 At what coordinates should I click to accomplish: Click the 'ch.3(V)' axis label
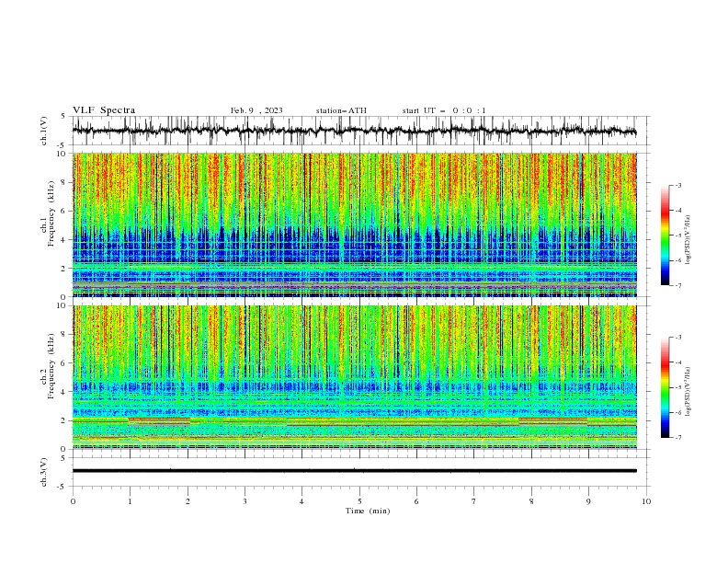tap(44, 472)
